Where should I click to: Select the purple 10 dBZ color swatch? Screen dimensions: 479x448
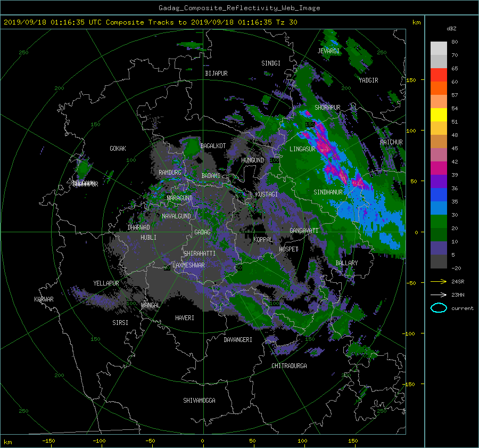(439, 248)
